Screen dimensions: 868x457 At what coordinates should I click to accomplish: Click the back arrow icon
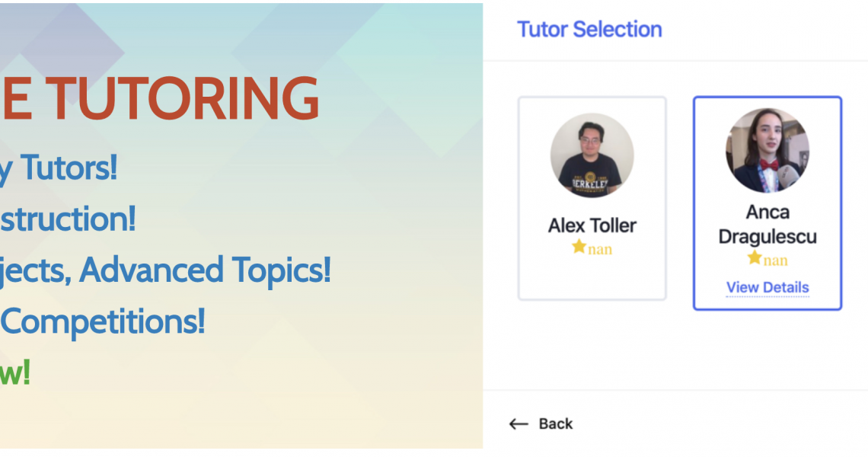pyautogui.click(x=519, y=423)
